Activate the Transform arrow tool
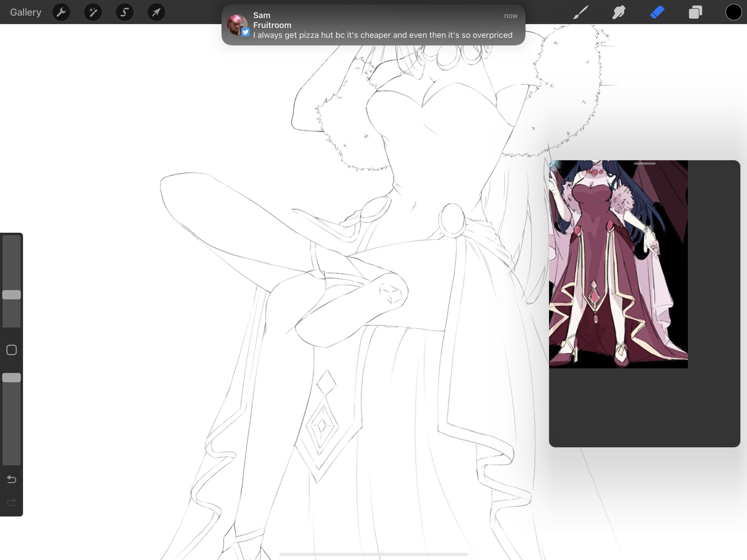This screenshot has height=560, width=747. pyautogui.click(x=156, y=12)
